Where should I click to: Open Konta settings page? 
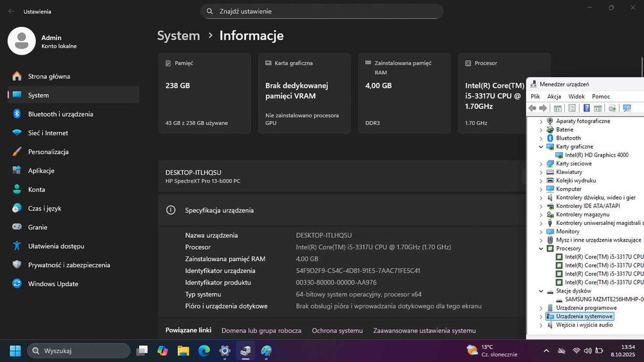pyautogui.click(x=73, y=190)
